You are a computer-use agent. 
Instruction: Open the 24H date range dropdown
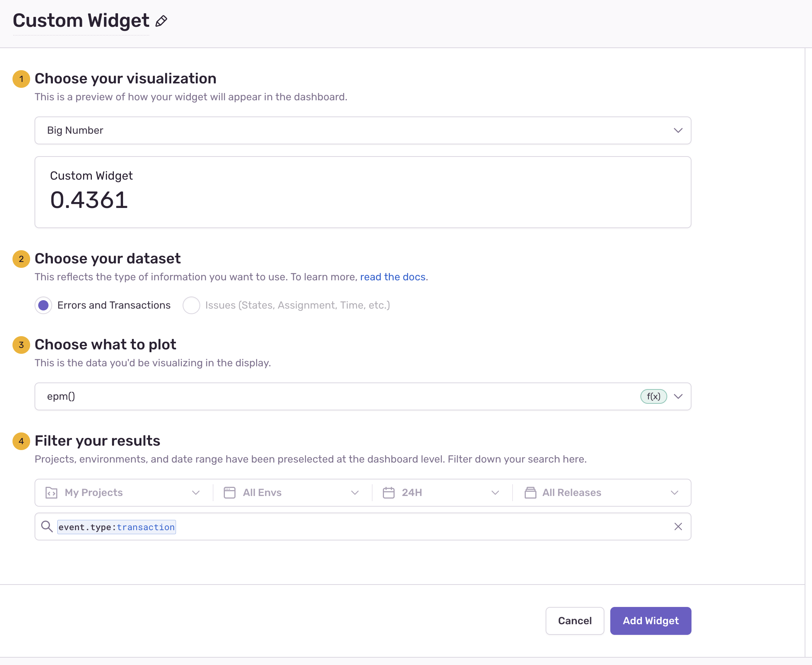tap(496, 493)
